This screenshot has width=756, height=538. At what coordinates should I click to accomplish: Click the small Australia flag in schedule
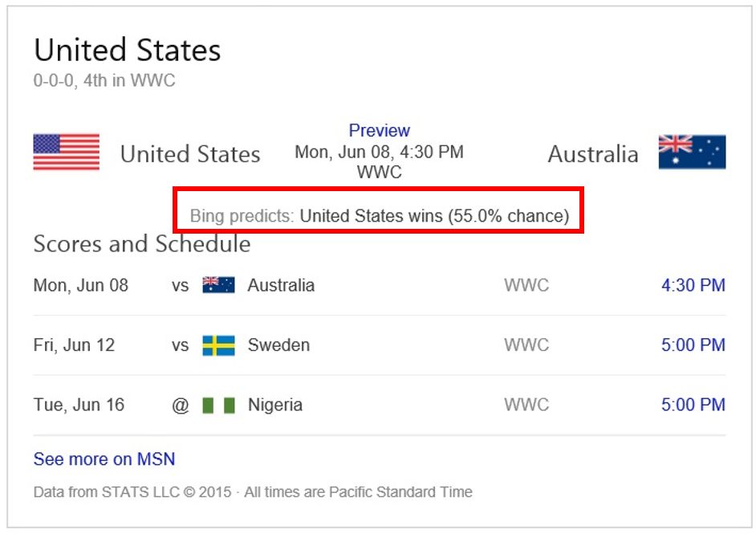[218, 285]
